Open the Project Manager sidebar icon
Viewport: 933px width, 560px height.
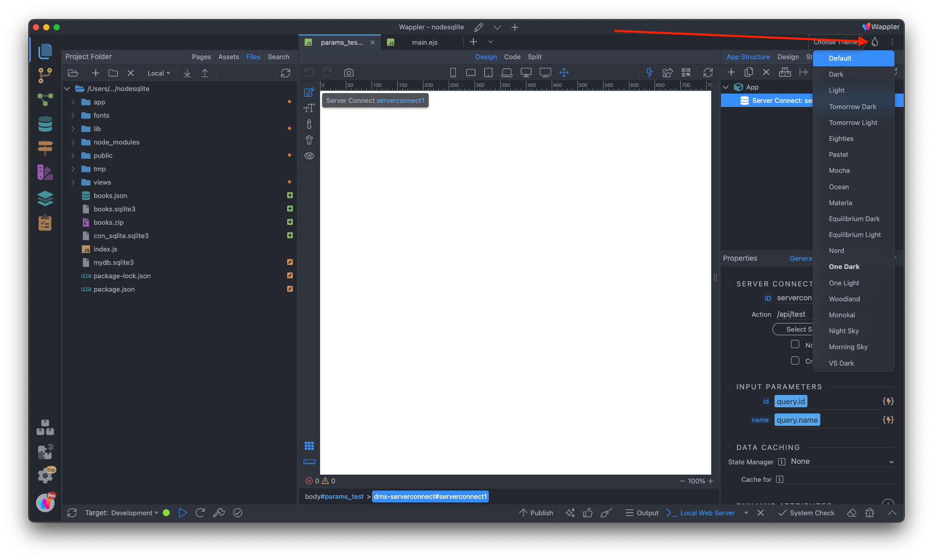pos(45,51)
